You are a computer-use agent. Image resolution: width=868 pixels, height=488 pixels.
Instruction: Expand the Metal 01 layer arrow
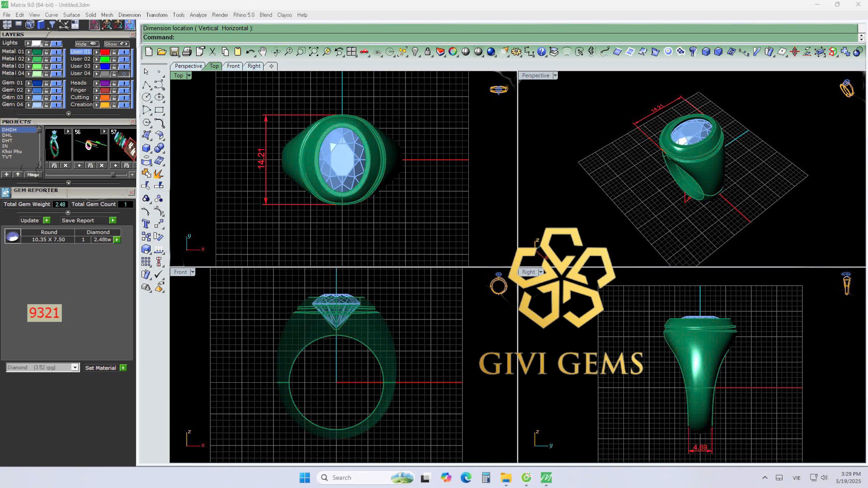(28, 52)
